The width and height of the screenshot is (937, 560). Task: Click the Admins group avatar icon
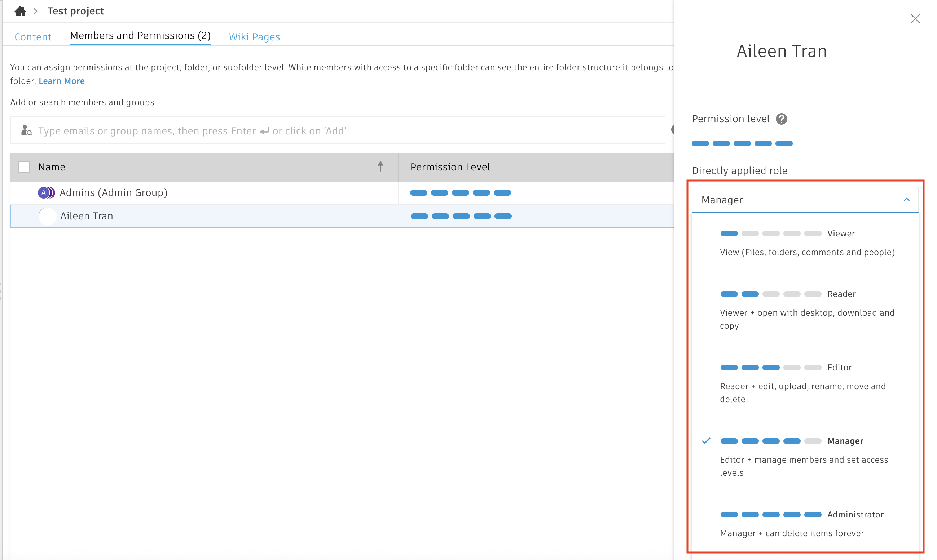46,192
